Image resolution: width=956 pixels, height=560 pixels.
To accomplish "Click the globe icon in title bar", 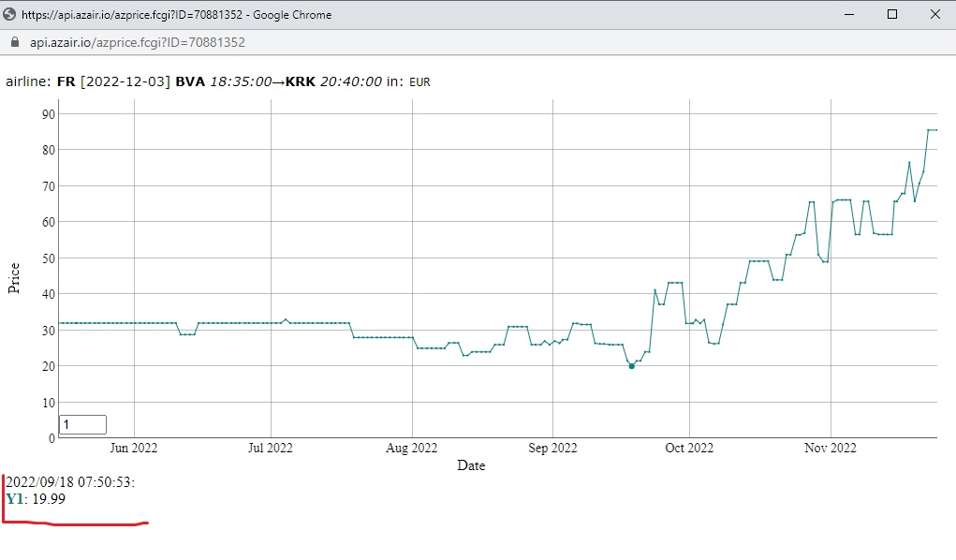I will [x=9, y=14].
